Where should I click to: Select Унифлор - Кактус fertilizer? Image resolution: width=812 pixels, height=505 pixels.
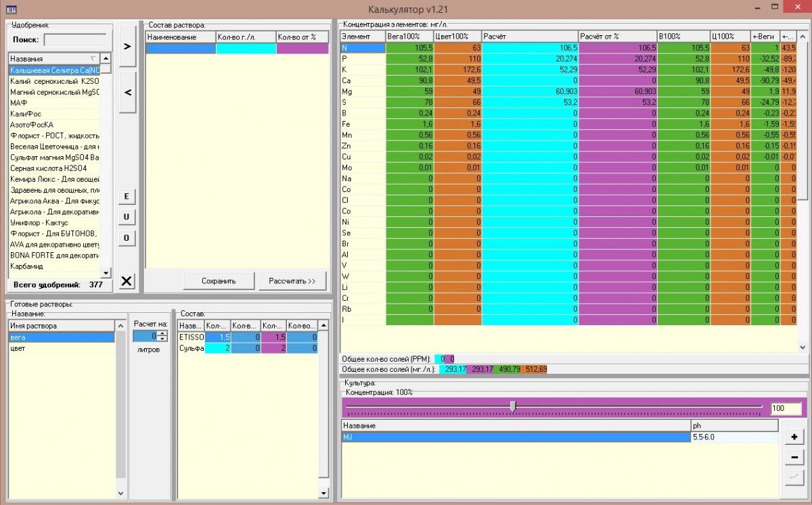pyautogui.click(x=54, y=222)
